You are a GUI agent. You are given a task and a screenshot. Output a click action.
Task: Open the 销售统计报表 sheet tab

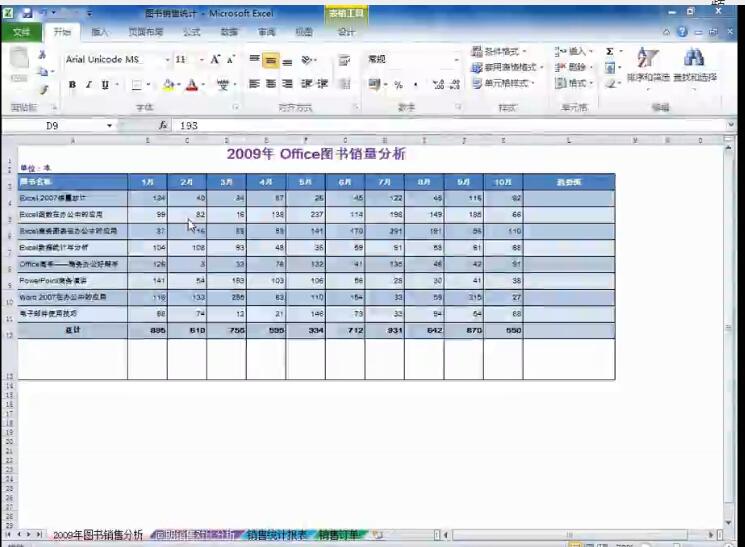click(277, 535)
